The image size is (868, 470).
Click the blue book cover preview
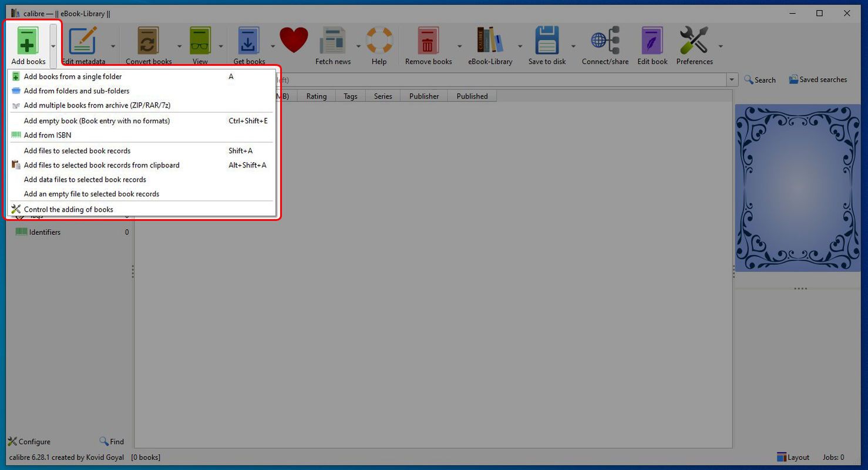click(x=798, y=188)
